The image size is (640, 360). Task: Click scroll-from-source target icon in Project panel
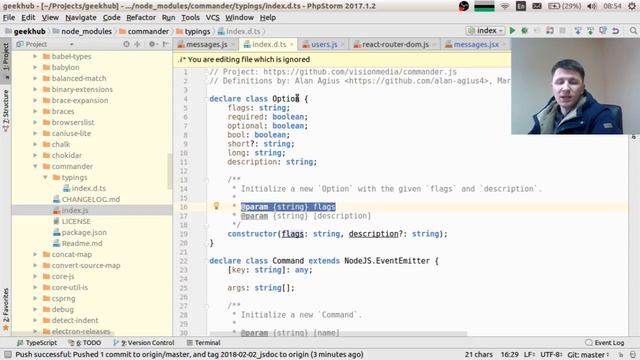127,44
